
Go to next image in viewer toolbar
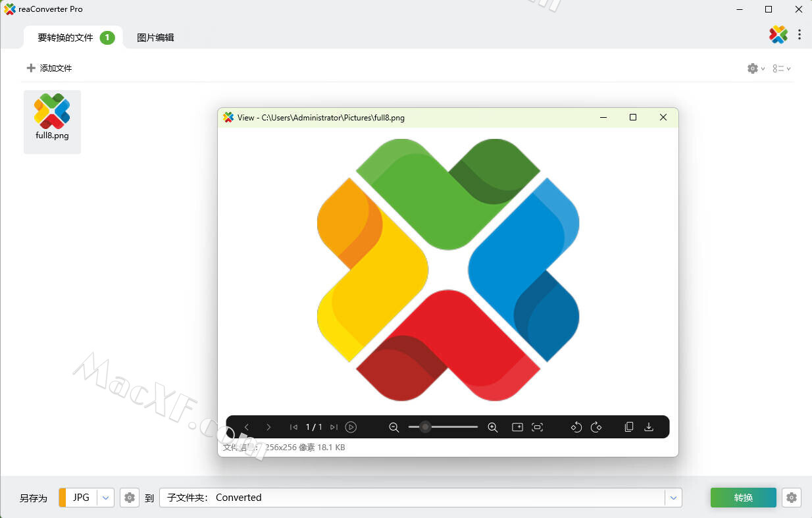coord(268,427)
